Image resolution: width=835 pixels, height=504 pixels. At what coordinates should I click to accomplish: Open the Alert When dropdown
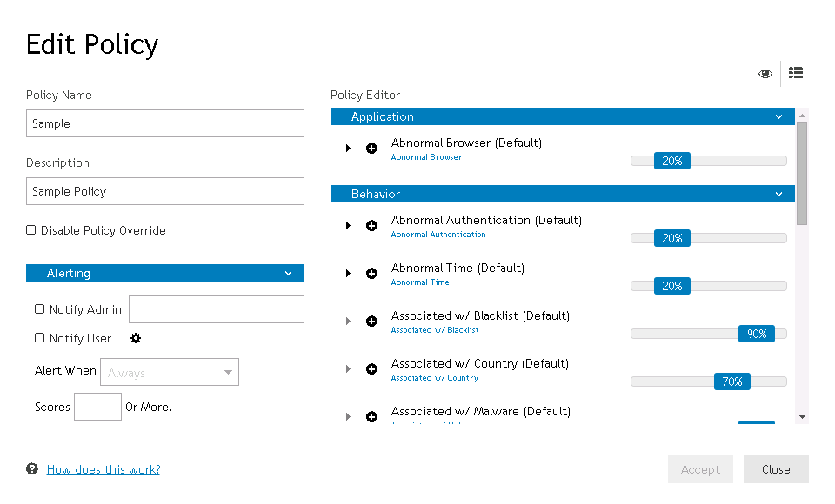[x=170, y=373]
